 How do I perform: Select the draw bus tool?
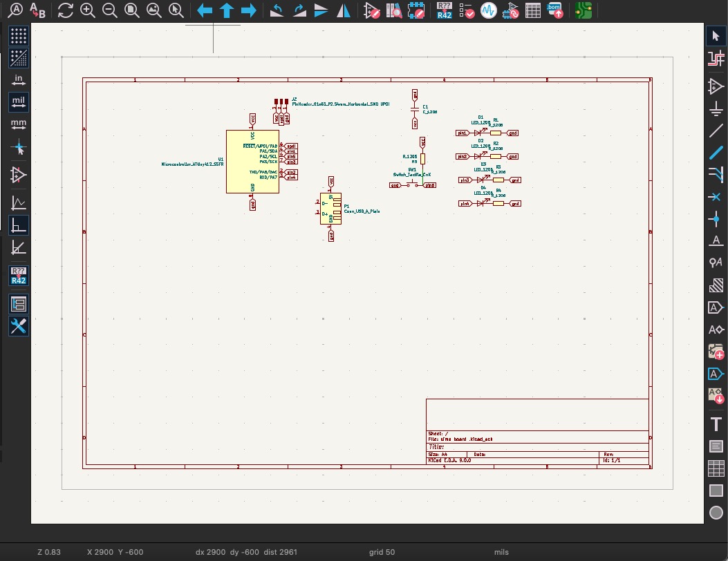716,153
